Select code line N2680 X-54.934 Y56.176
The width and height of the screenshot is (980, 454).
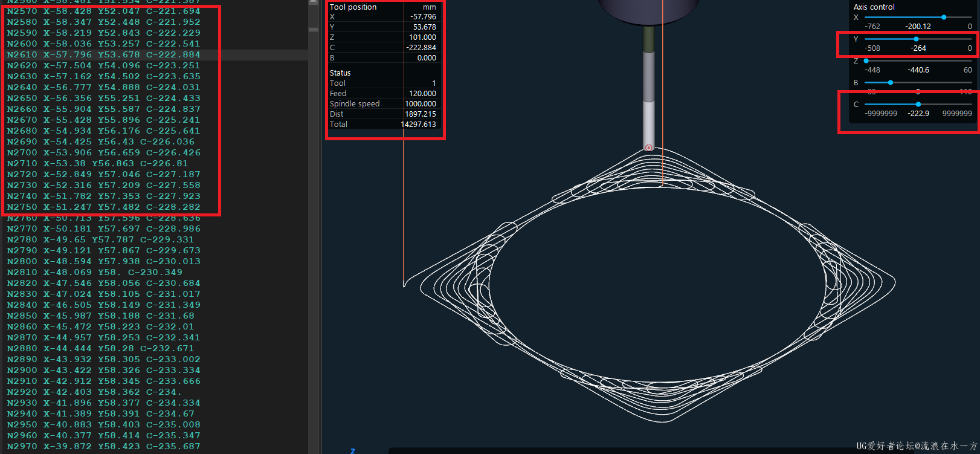click(103, 131)
